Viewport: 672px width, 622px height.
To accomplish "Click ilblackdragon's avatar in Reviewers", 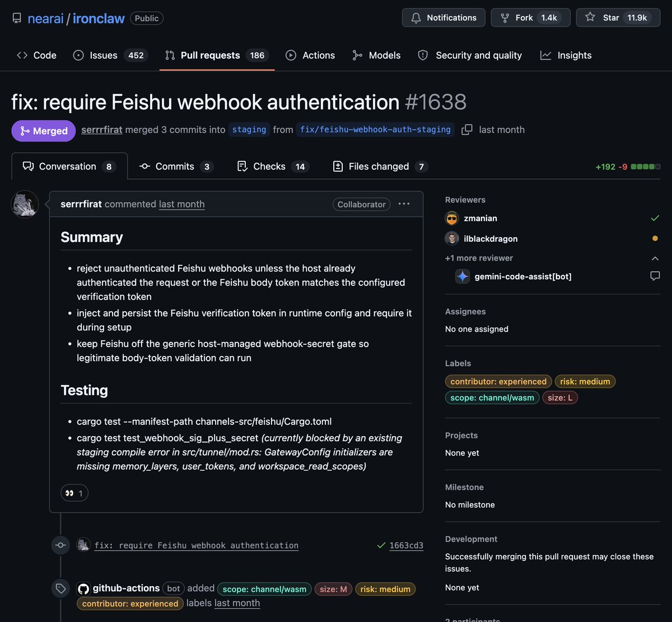I will (x=452, y=238).
